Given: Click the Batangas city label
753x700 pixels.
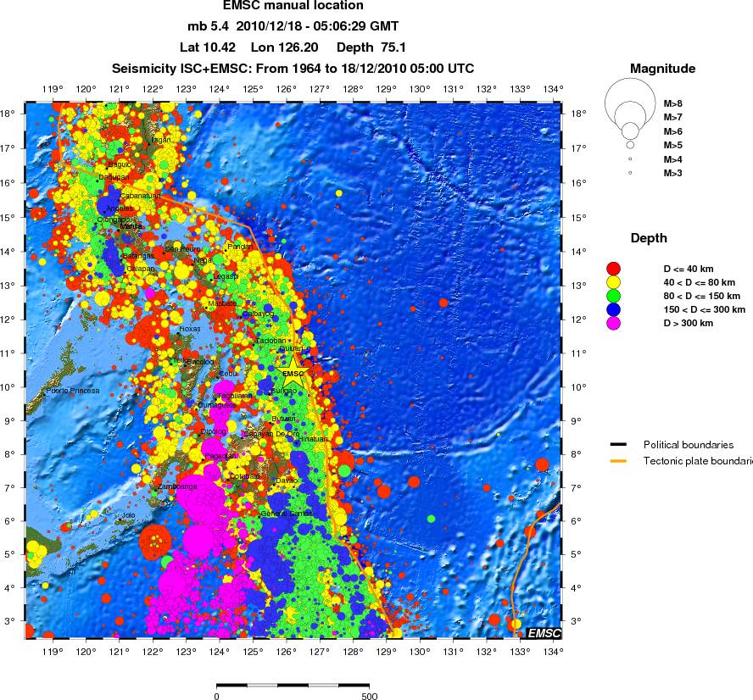Looking at the screenshot, I should 138,256.
